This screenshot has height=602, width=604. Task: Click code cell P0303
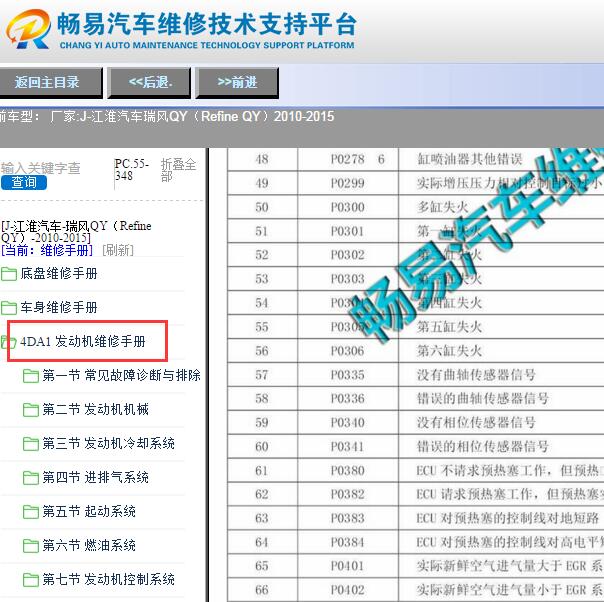point(348,279)
